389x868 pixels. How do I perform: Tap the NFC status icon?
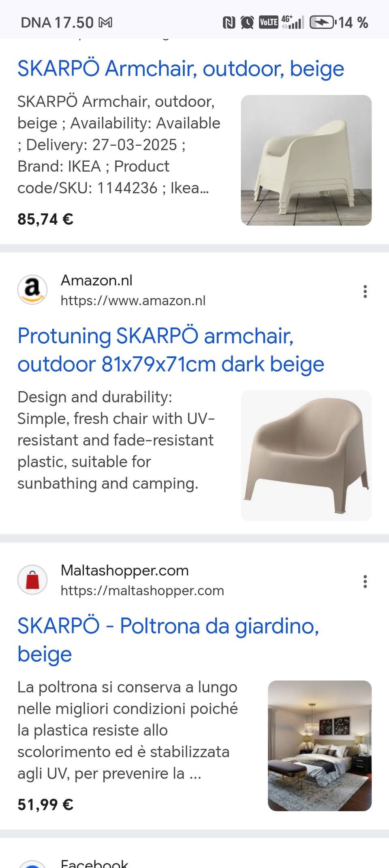(229, 23)
